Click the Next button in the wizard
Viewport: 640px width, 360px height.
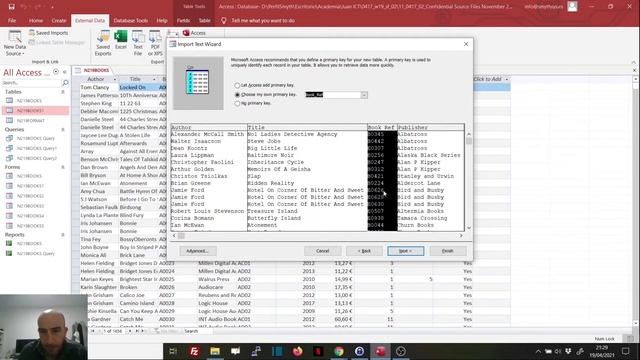(x=406, y=251)
